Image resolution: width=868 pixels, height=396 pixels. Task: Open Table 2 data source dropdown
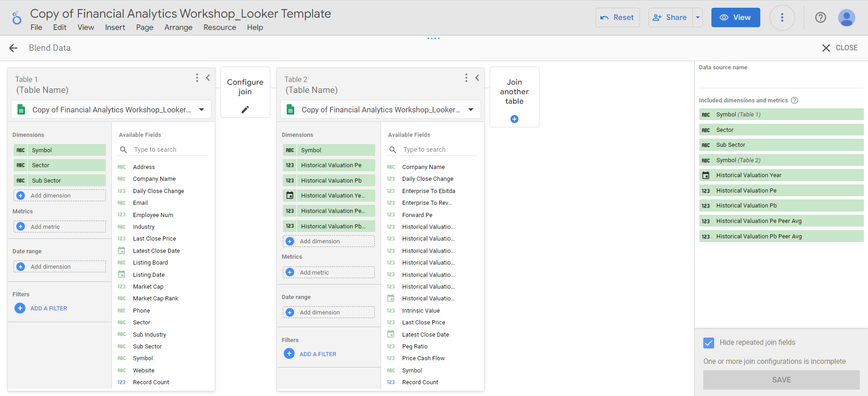click(471, 110)
